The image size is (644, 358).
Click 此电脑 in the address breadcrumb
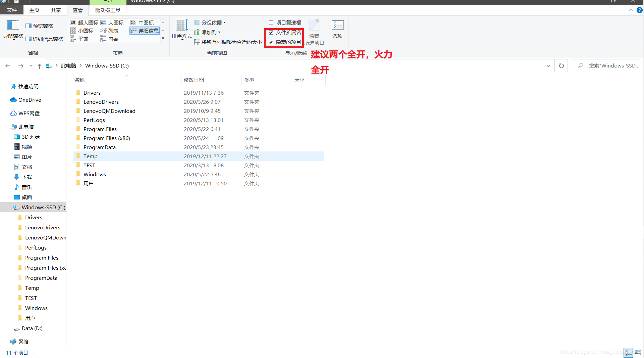(68, 65)
